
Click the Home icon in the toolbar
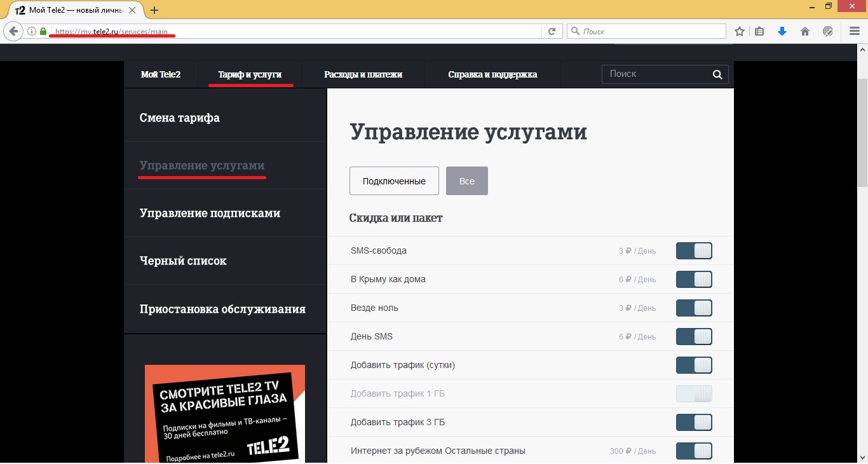point(804,31)
